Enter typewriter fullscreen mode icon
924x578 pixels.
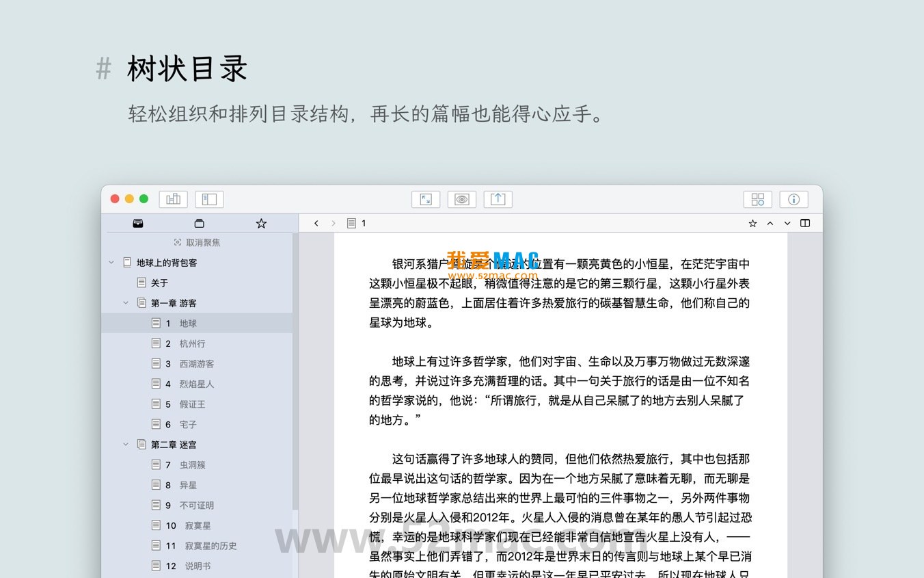coord(426,199)
